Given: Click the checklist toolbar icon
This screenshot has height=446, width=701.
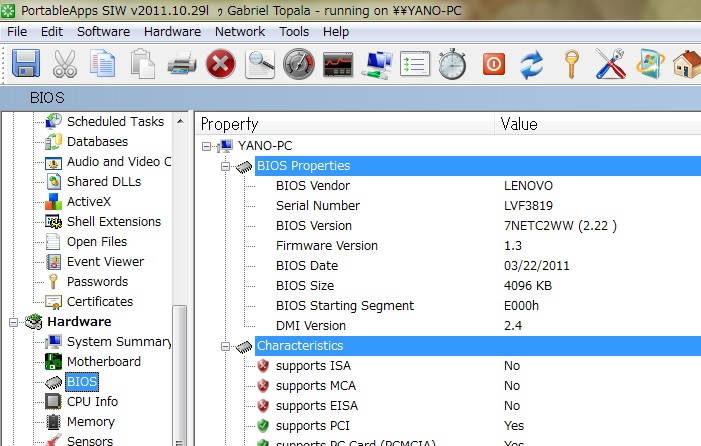Looking at the screenshot, I should pos(415,64).
